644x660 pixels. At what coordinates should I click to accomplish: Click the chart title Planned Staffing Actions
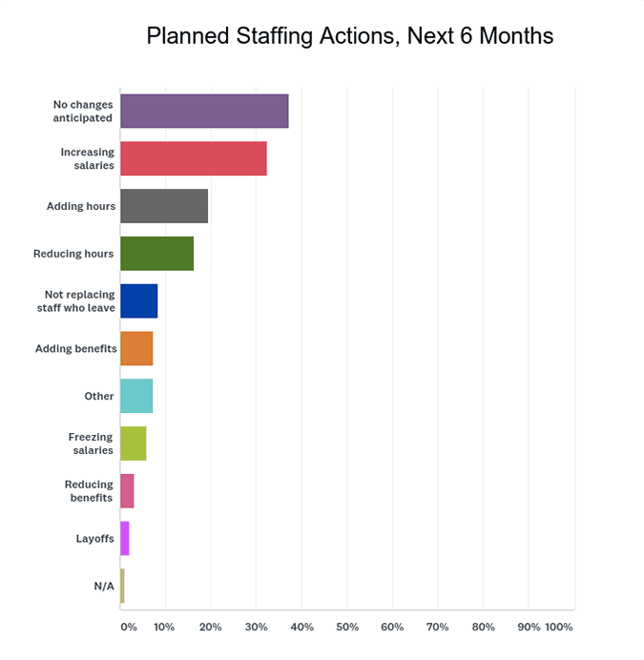tap(349, 36)
